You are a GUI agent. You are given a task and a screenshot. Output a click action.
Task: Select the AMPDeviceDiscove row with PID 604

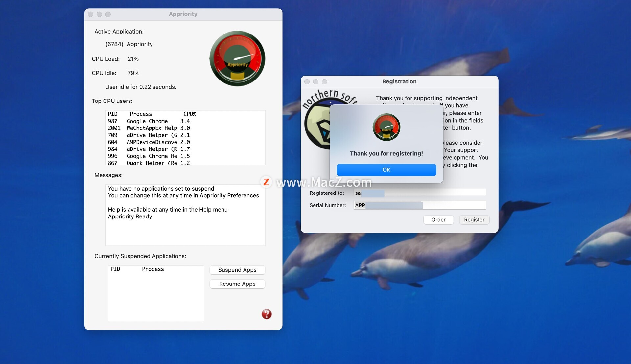tap(185, 142)
